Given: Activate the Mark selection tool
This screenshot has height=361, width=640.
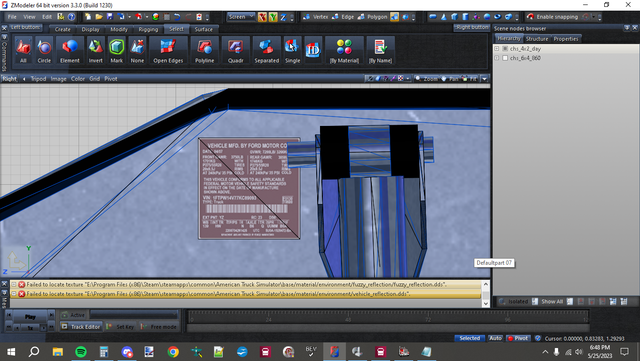Looking at the screenshot, I should 116,50.
